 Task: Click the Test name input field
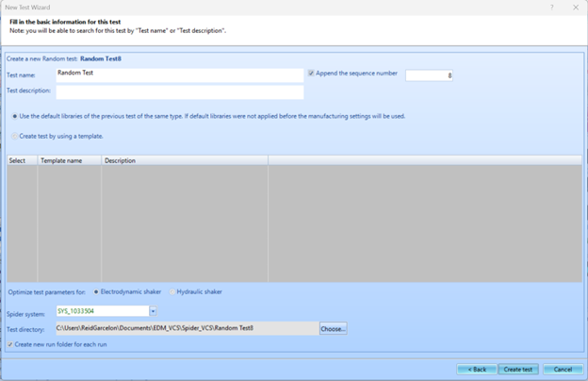(x=179, y=75)
